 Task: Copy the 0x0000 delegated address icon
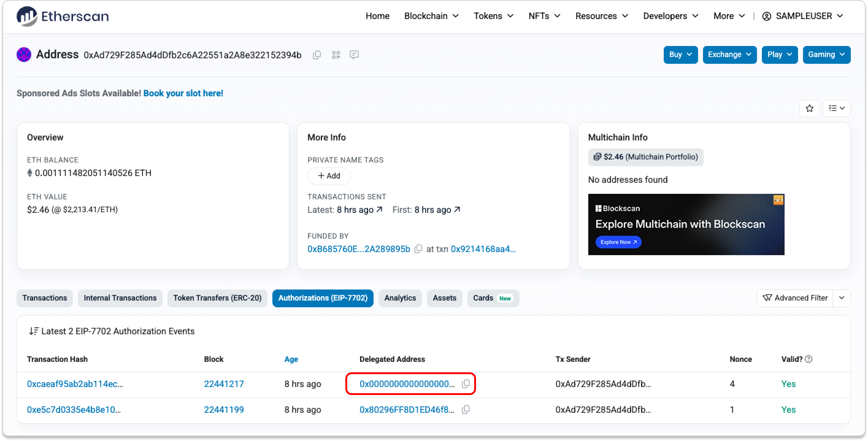click(x=466, y=384)
